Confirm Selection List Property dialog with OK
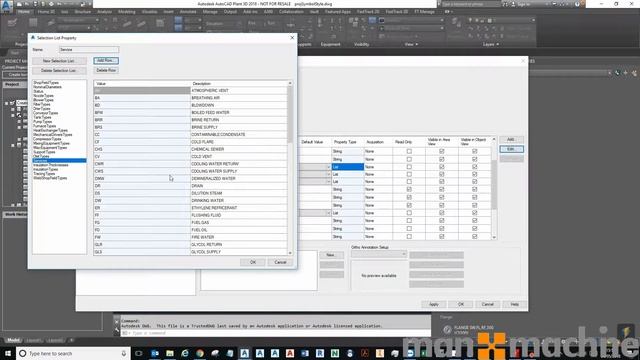This screenshot has width=640, height=360. [x=253, y=262]
